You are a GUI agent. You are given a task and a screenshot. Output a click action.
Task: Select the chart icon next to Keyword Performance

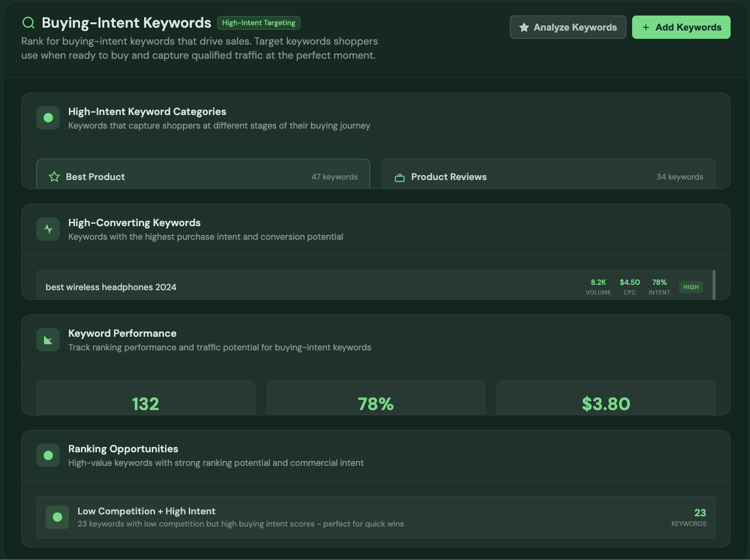point(48,340)
